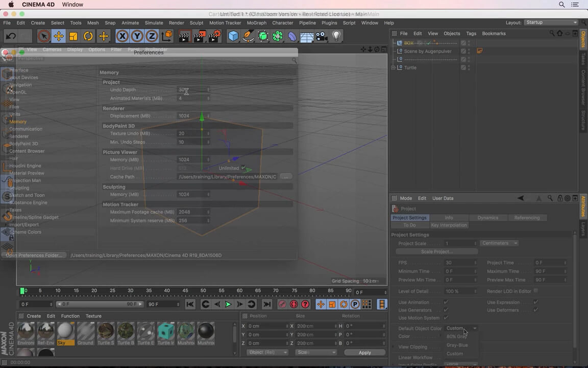This screenshot has height=368, width=588.
Task: Uncheck Use Animation in Project Settings
Action: 446,302
